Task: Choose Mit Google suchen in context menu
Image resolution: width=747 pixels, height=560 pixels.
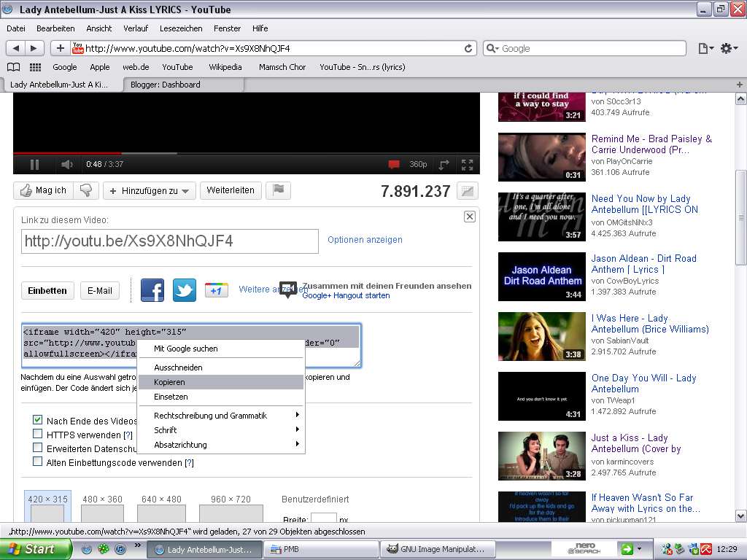Action: [x=221, y=349]
